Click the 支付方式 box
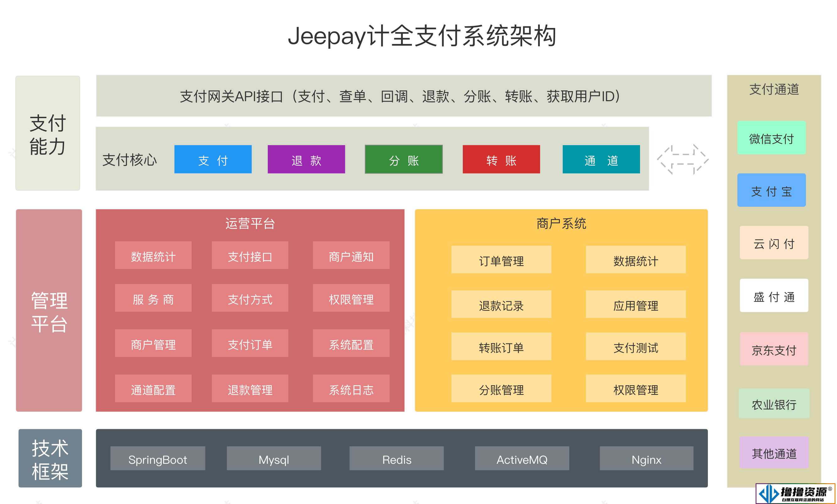The image size is (837, 504). (250, 298)
